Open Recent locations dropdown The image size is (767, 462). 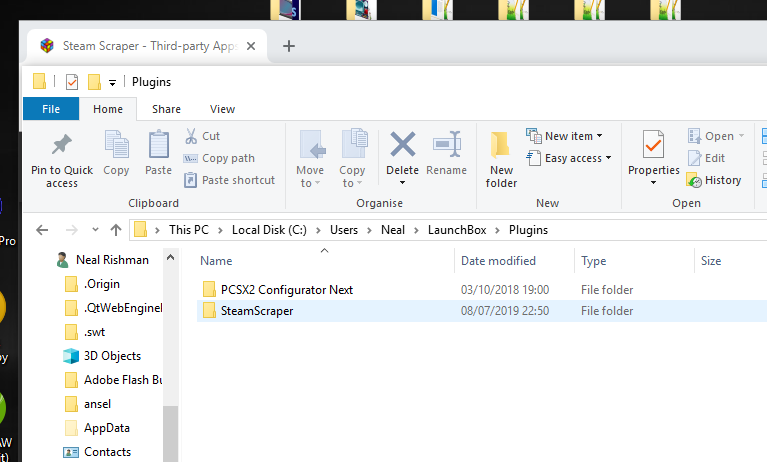(x=95, y=230)
